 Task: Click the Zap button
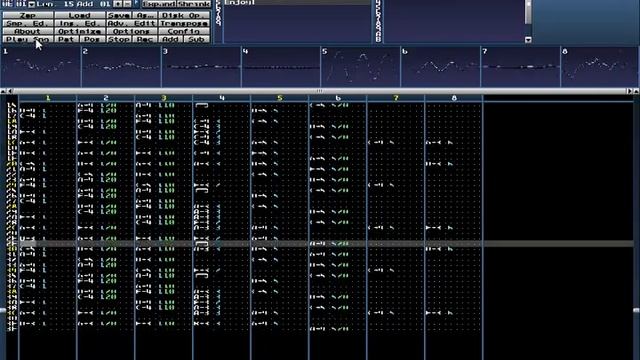pos(28,16)
